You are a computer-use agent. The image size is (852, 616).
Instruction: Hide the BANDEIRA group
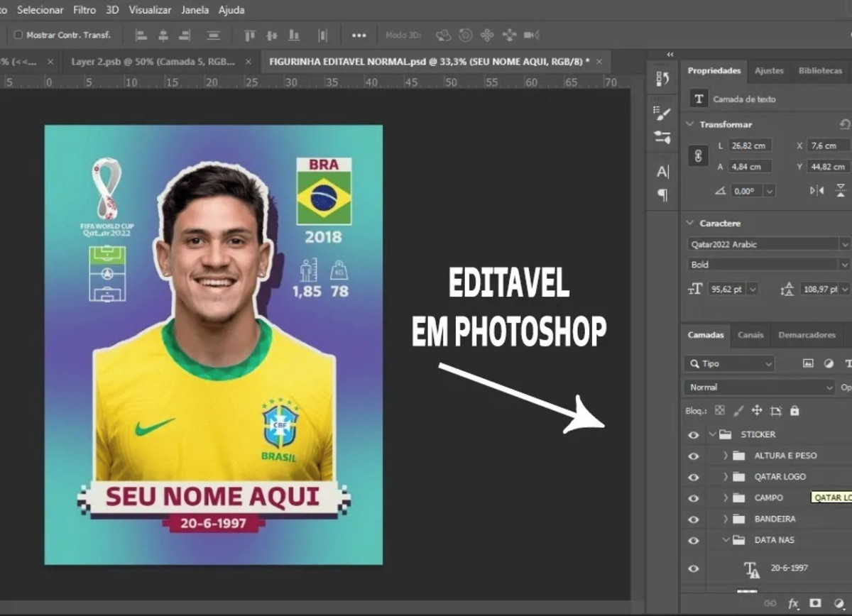[x=694, y=519]
